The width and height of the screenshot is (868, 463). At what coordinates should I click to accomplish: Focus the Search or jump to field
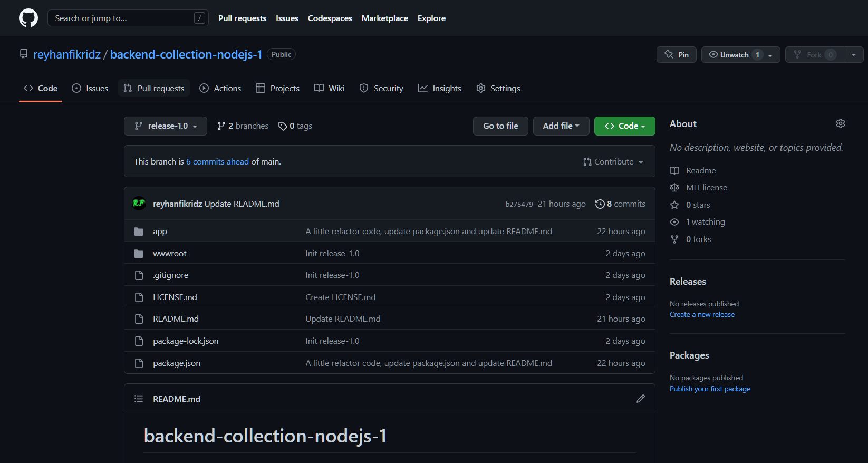(x=128, y=18)
